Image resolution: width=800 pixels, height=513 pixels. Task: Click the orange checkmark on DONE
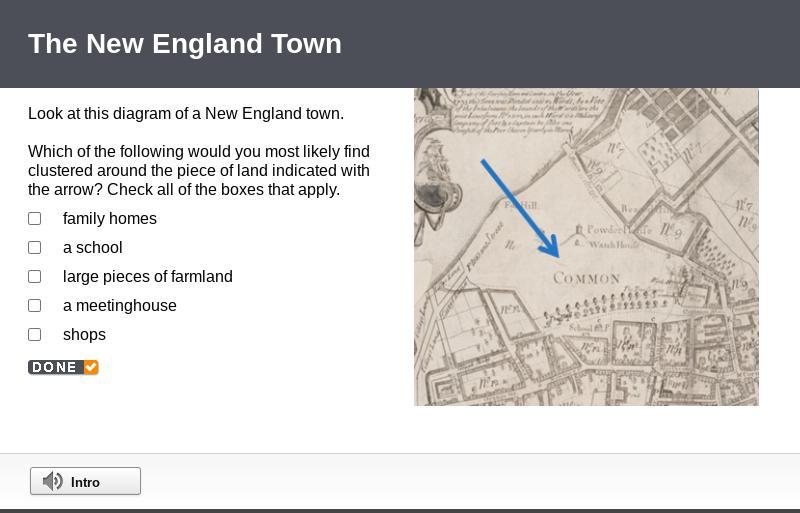pos(91,367)
